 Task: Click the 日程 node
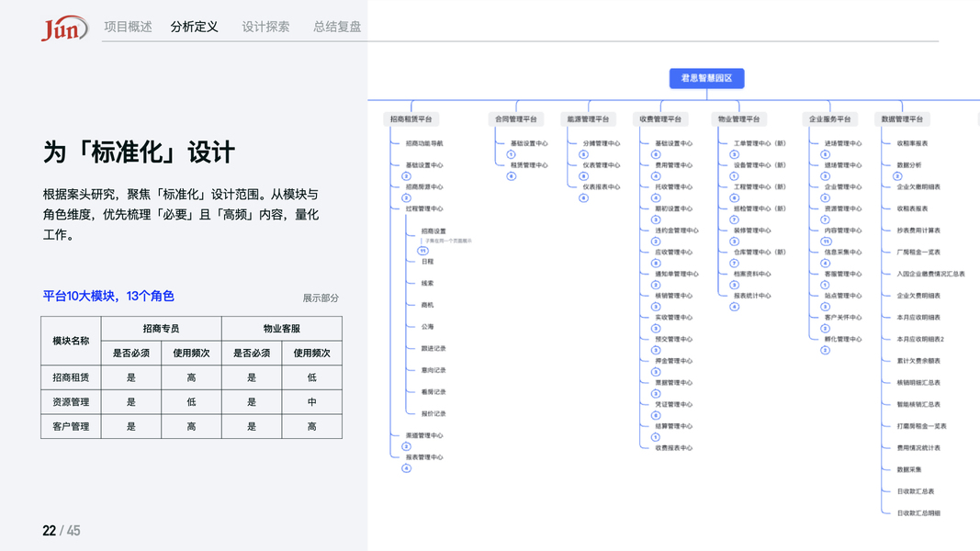click(x=427, y=262)
